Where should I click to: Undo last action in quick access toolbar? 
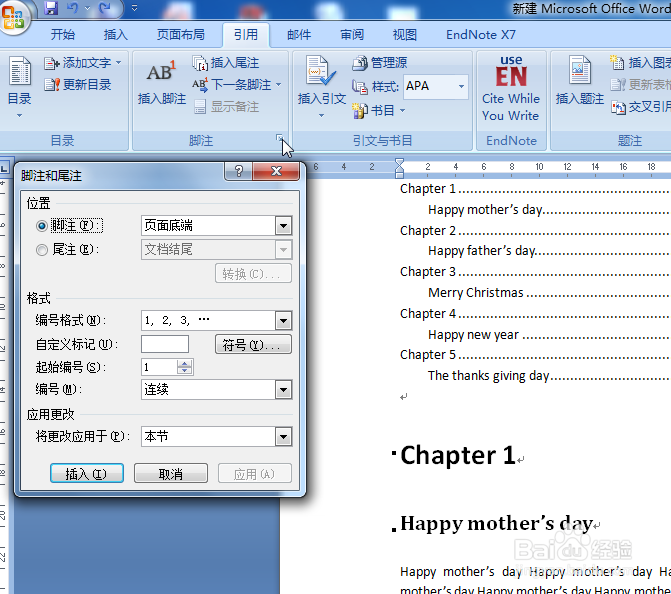coord(73,8)
